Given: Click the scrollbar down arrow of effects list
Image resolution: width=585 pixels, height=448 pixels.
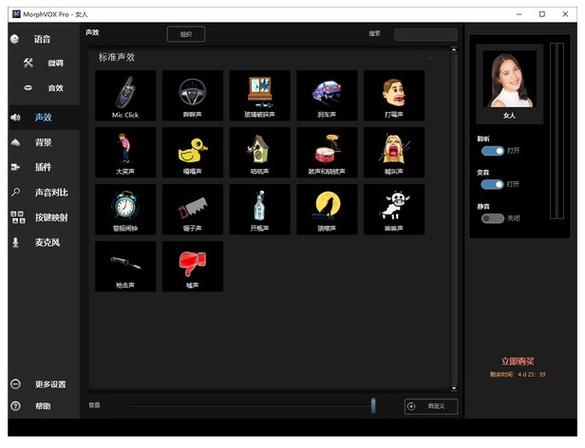Looking at the screenshot, I should pos(454,388).
